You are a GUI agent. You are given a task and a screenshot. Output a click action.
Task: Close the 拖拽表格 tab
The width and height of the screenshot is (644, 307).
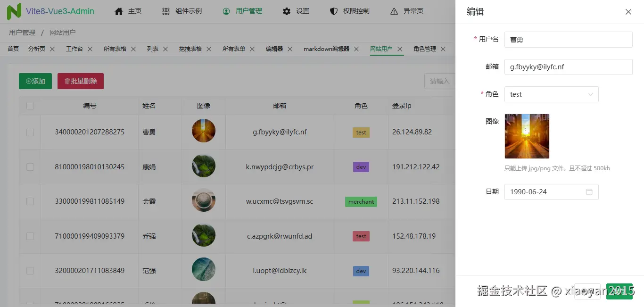coord(209,49)
